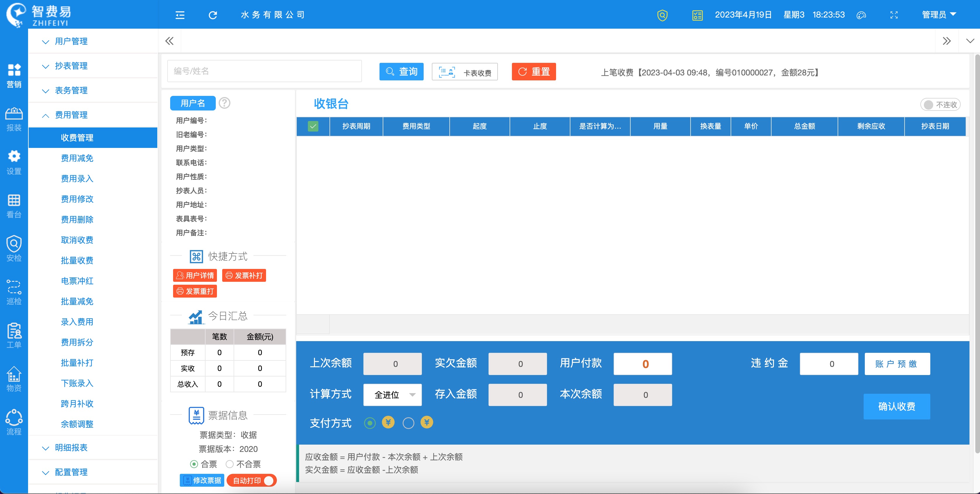Image resolution: width=980 pixels, height=494 pixels.
Task: Click the 快捷方式 command icon
Action: click(196, 257)
